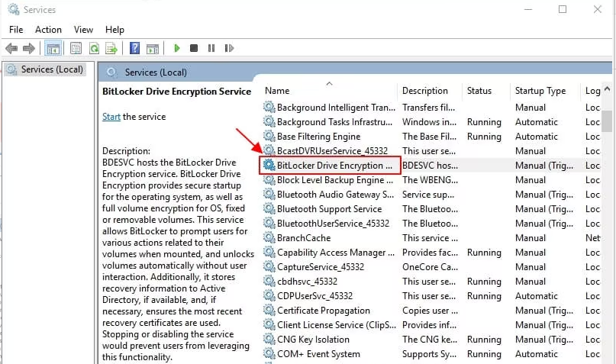The width and height of the screenshot is (616, 364).
Task: Click the Forward arrow in the toolbar
Action: tap(29, 48)
